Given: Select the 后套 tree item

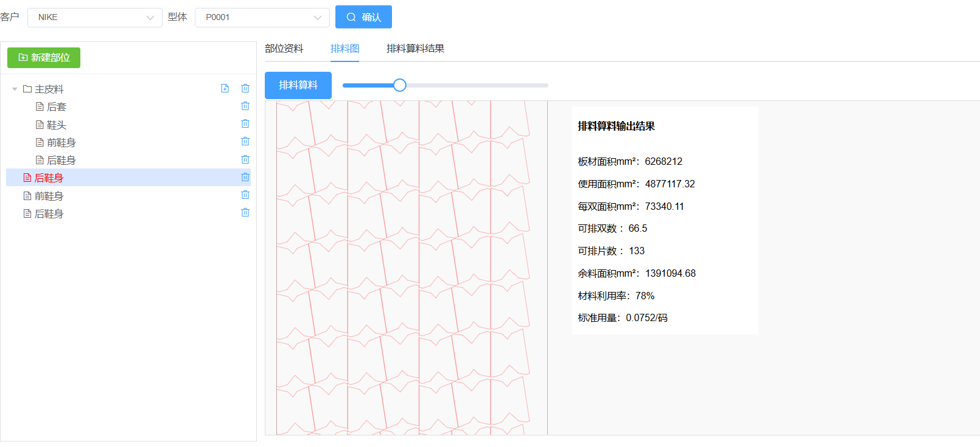Looking at the screenshot, I should pos(128,106).
